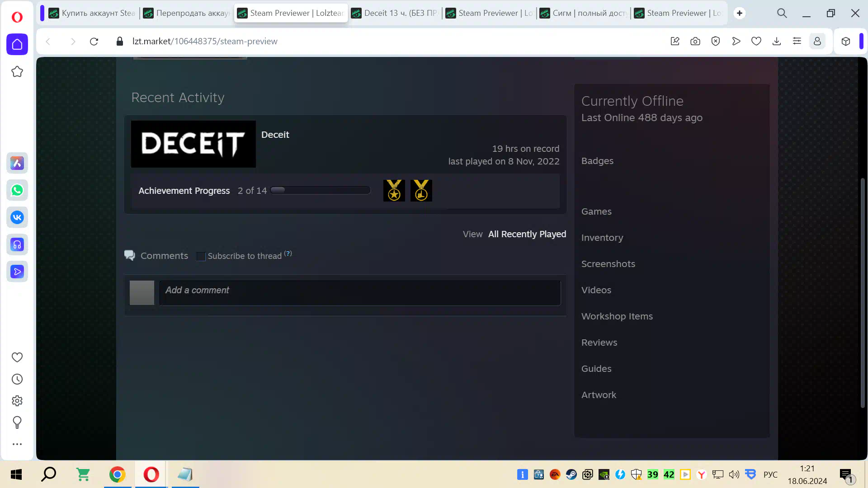Open the Deceit game title link
868x488 pixels.
coord(275,135)
